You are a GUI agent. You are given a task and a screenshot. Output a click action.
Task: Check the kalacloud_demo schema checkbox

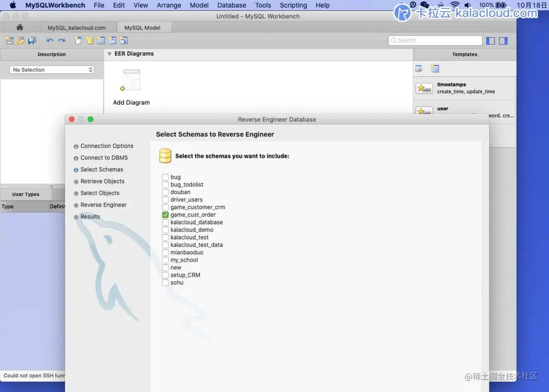point(165,230)
